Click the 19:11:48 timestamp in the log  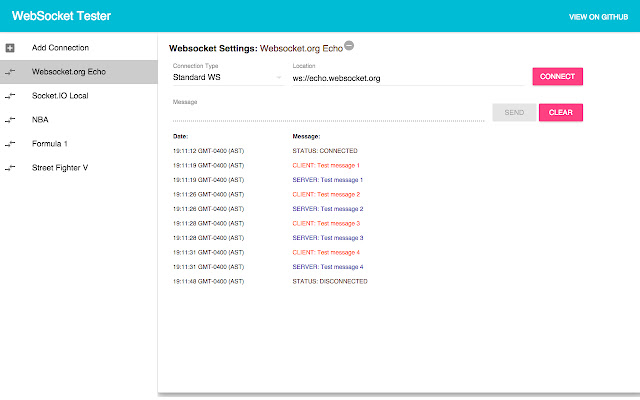(x=208, y=282)
